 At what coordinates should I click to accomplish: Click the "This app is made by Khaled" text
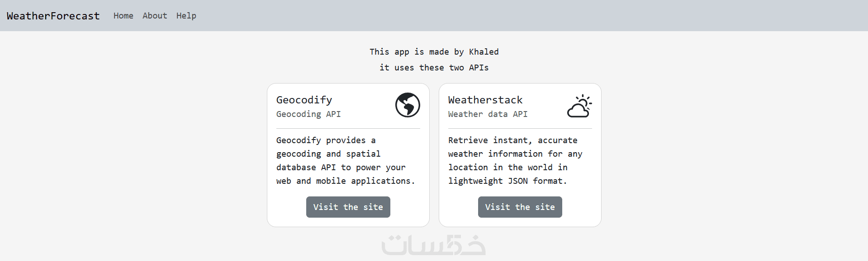click(x=434, y=52)
